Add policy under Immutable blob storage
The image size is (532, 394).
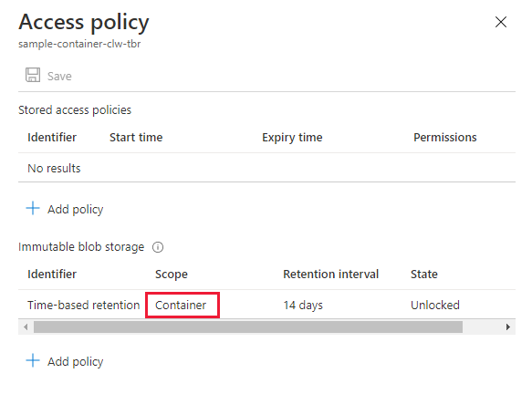(76, 361)
